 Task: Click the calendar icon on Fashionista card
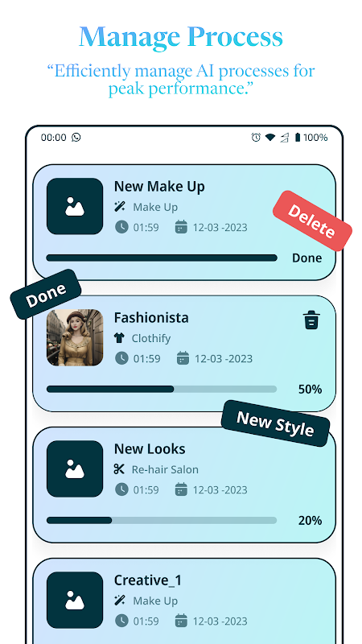pyautogui.click(x=183, y=358)
